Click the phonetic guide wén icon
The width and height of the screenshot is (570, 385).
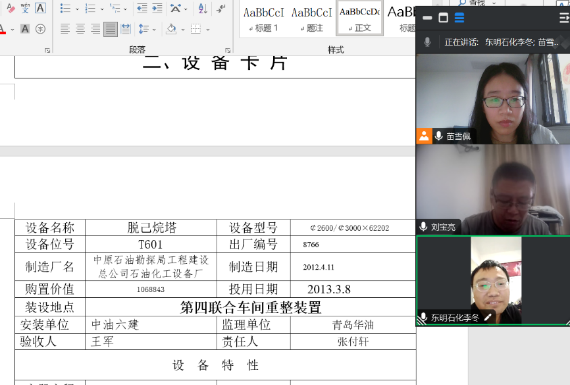[25, 8]
